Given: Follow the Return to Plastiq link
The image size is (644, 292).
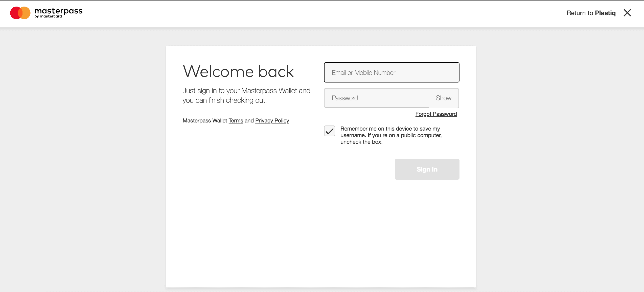Looking at the screenshot, I should (x=591, y=13).
